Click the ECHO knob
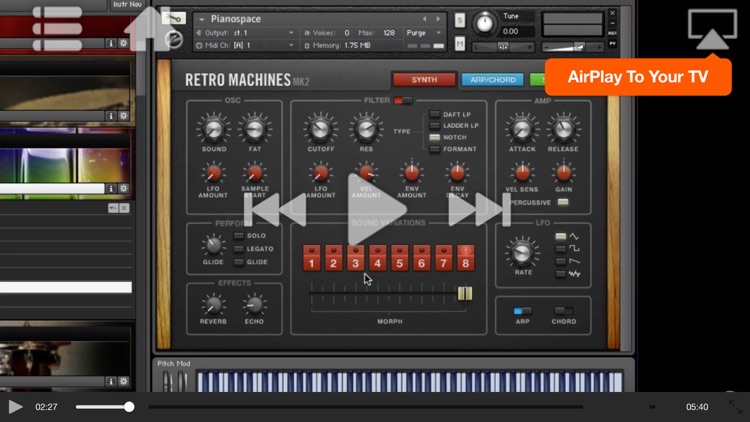 (x=254, y=305)
